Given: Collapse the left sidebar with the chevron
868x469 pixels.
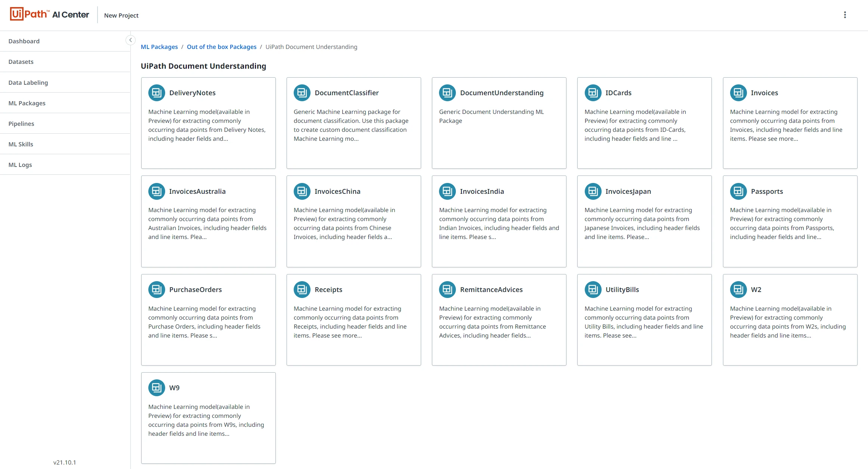Looking at the screenshot, I should (130, 40).
